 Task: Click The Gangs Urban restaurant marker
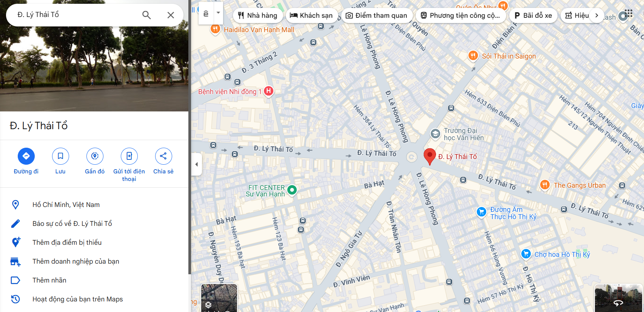coord(545,185)
